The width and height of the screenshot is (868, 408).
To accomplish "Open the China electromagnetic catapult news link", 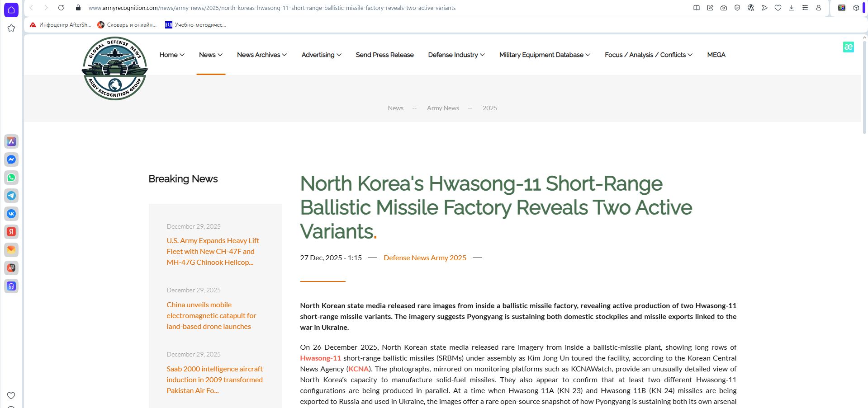I will tap(211, 315).
